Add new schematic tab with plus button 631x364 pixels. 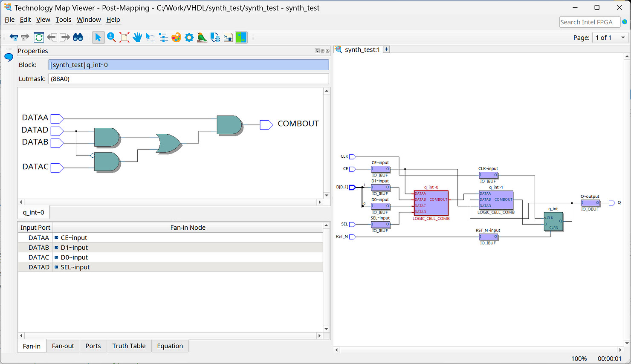click(387, 49)
